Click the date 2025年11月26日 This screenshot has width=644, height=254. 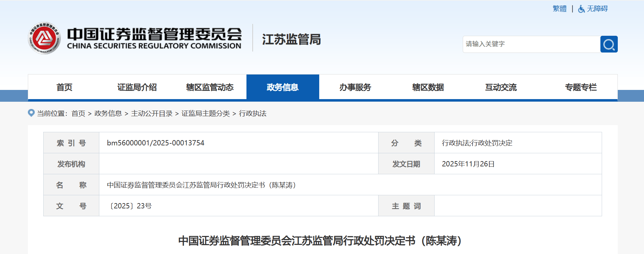point(468,164)
